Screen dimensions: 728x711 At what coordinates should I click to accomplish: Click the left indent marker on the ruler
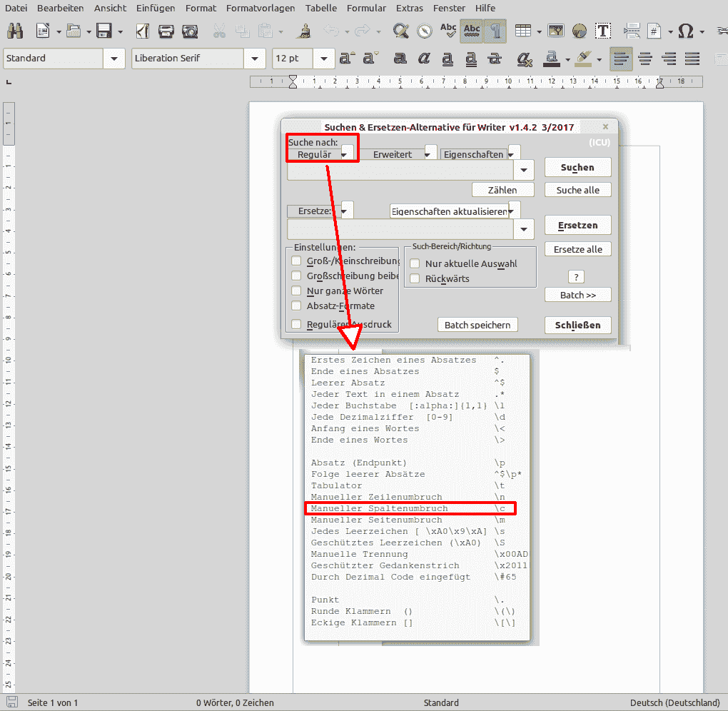click(293, 82)
